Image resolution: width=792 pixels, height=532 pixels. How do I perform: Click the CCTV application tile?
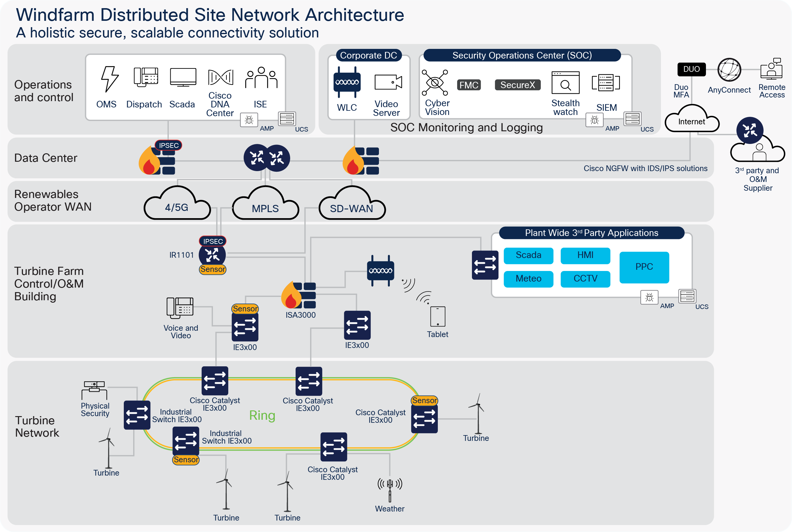point(585,279)
